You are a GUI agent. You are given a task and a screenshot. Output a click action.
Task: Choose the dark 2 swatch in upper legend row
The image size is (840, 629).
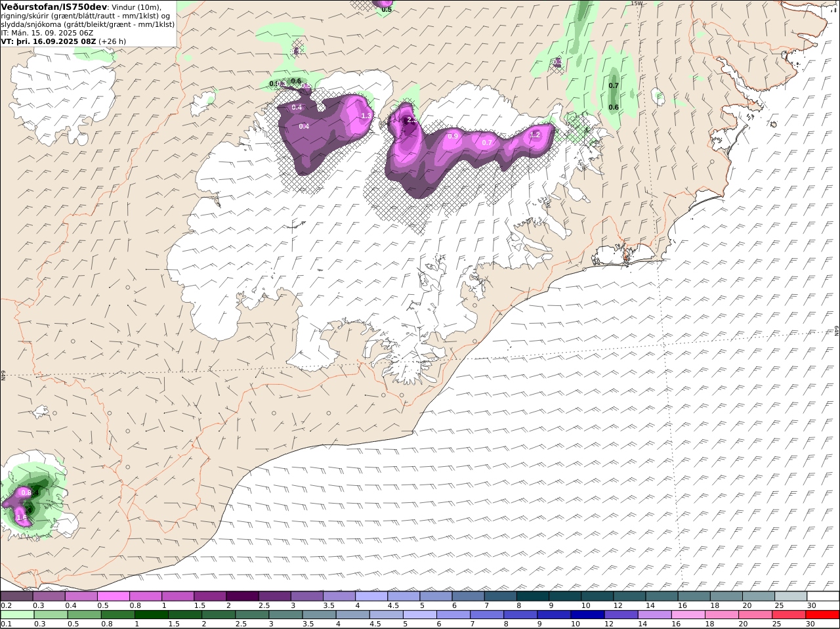[242, 596]
